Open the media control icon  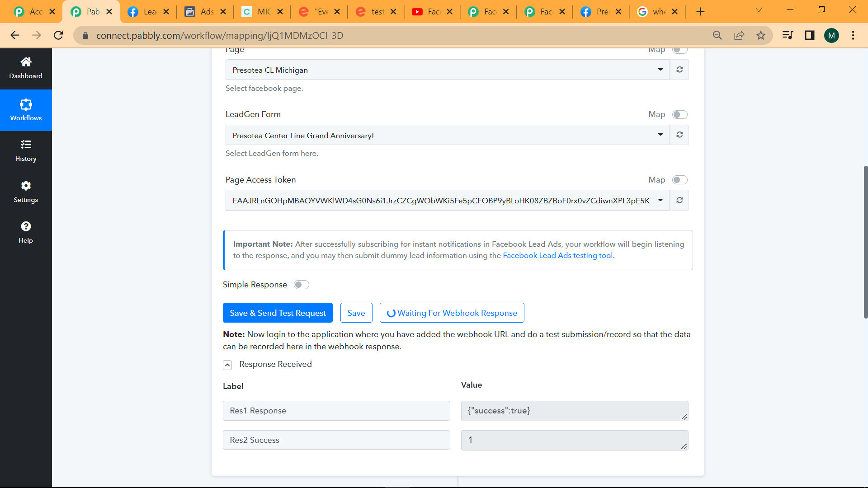pyautogui.click(x=788, y=35)
